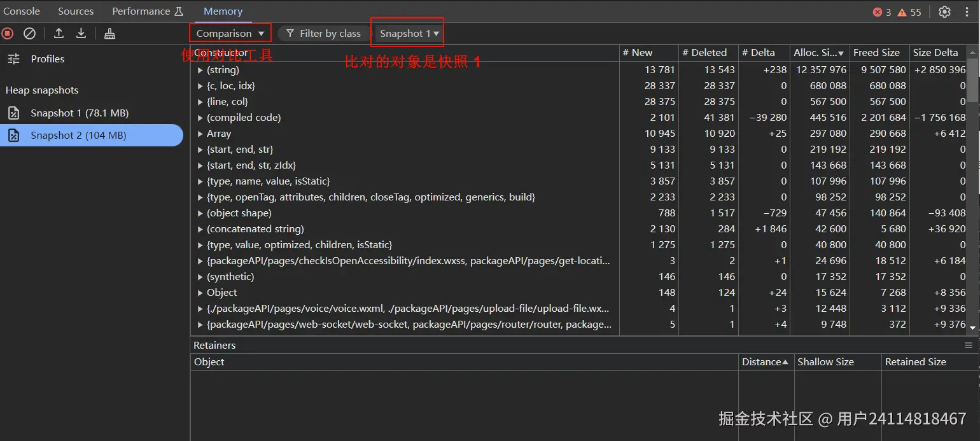Image resolution: width=980 pixels, height=441 pixels.
Task: Expand the {type, openTag, attributes...} row
Action: coord(200,197)
